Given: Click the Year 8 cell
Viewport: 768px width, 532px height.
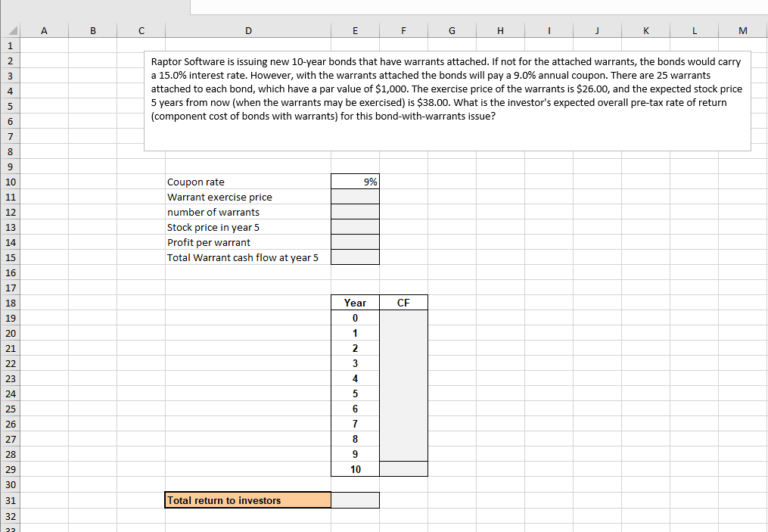Looking at the screenshot, I should 355,440.
